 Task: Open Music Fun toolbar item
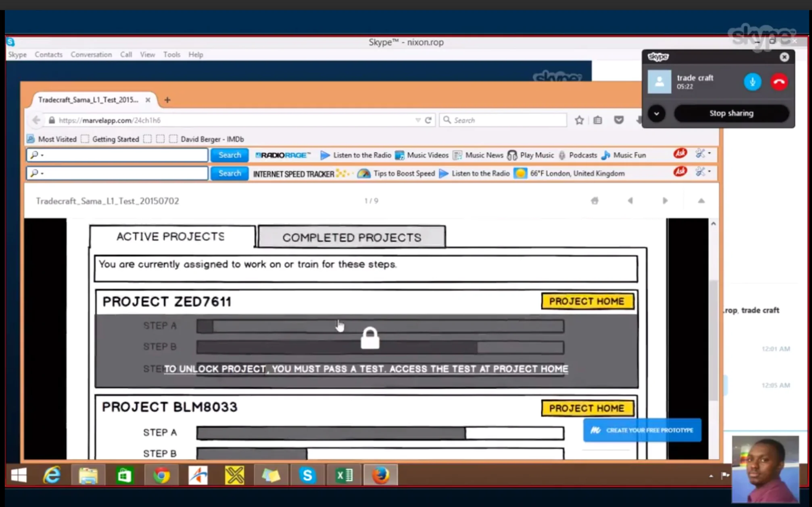624,155
